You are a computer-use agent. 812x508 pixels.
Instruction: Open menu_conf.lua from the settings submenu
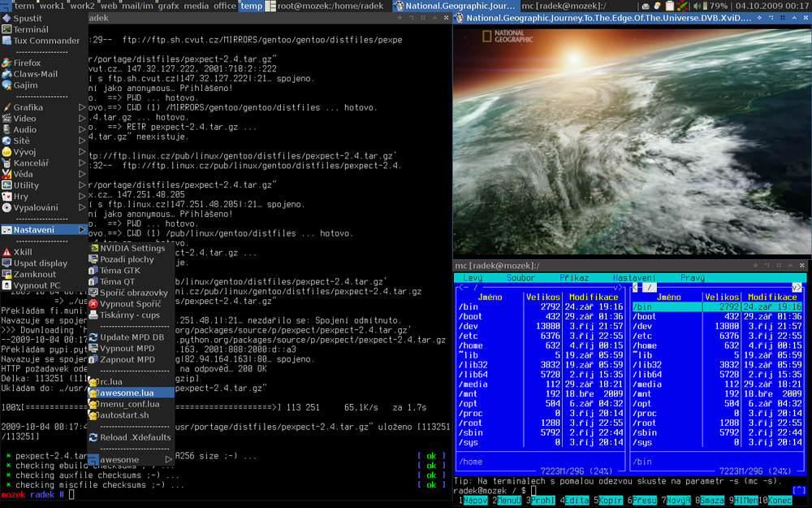click(x=128, y=404)
